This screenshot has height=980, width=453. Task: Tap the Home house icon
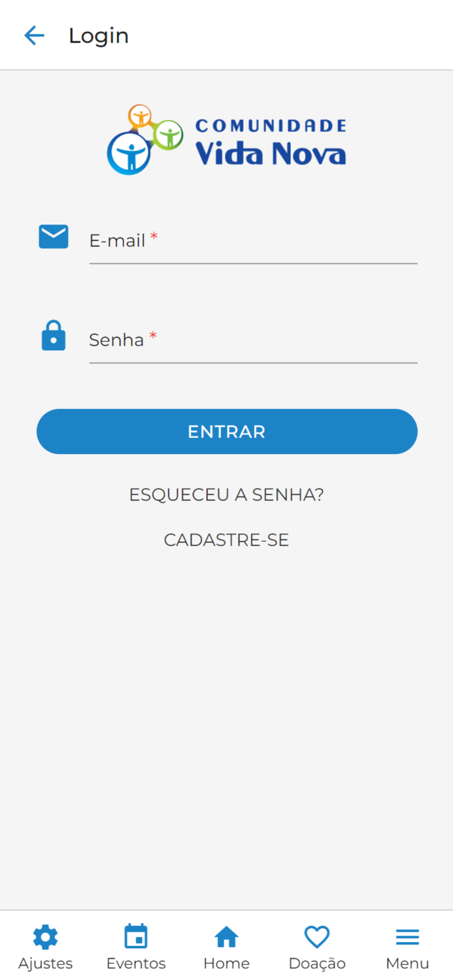coord(226,936)
